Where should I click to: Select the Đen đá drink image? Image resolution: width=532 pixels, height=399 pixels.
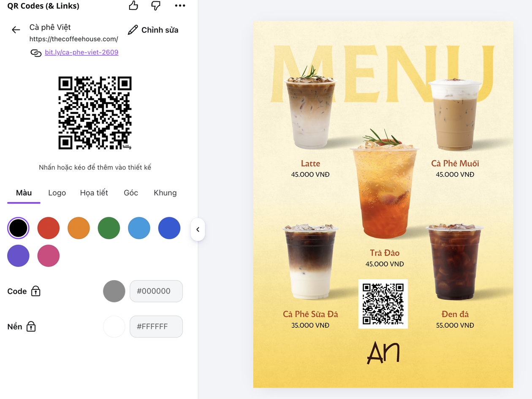point(455,262)
